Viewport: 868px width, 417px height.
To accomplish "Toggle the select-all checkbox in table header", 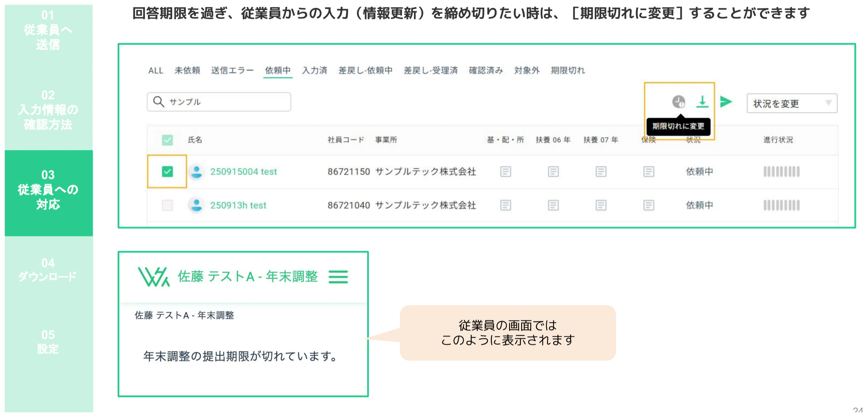I will 167,140.
